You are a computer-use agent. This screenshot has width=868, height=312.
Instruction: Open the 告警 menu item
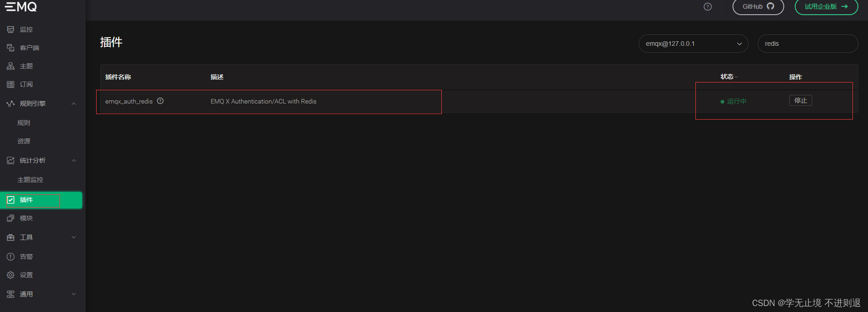26,257
